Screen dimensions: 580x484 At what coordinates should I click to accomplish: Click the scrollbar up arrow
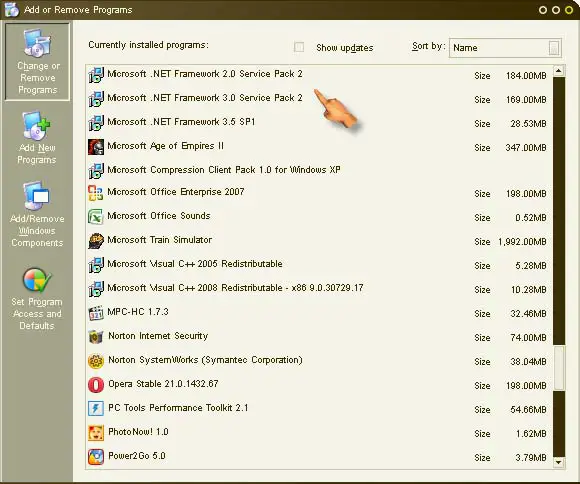pos(559,71)
